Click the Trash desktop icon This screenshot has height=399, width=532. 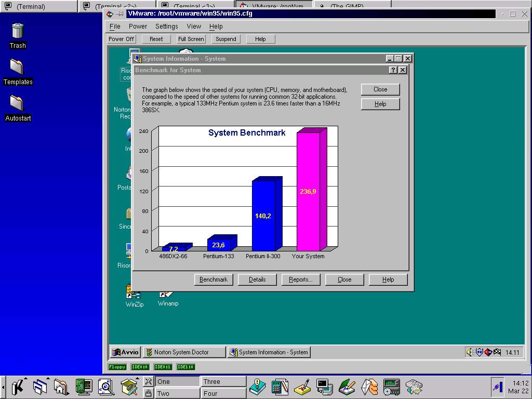click(17, 31)
